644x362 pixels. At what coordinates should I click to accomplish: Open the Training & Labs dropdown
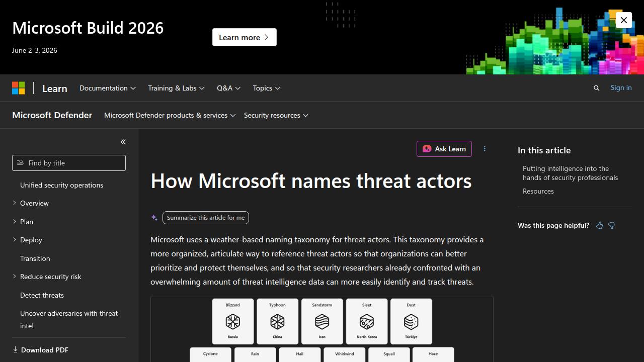click(x=176, y=88)
